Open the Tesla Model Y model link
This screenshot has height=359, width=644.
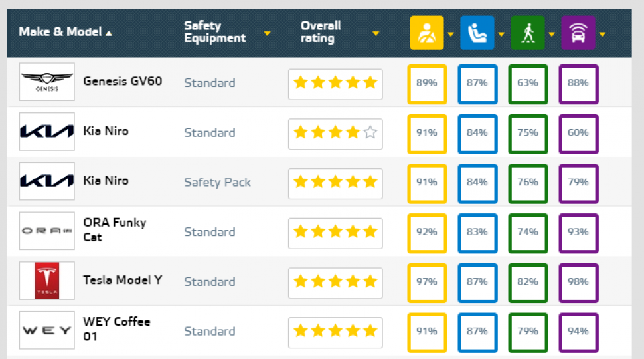[123, 280]
